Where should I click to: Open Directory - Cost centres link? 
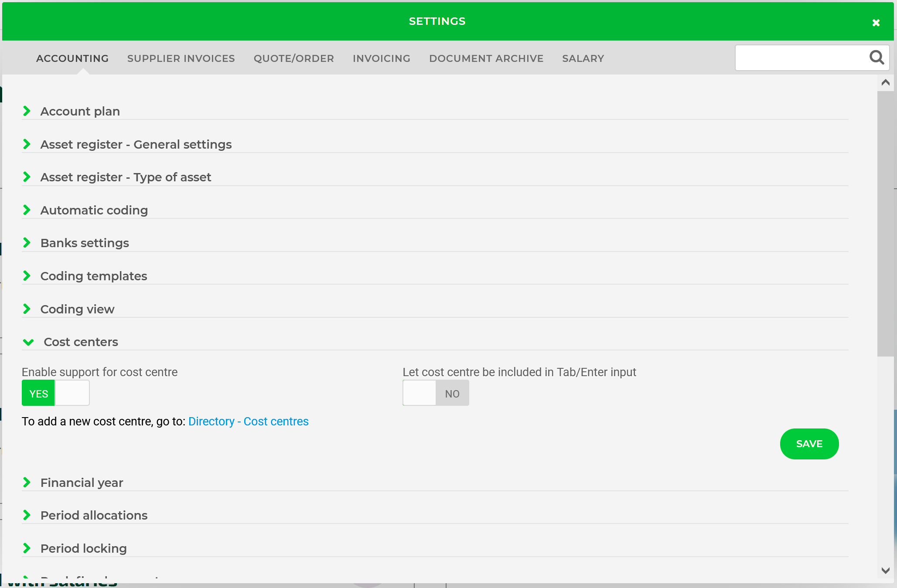(248, 421)
